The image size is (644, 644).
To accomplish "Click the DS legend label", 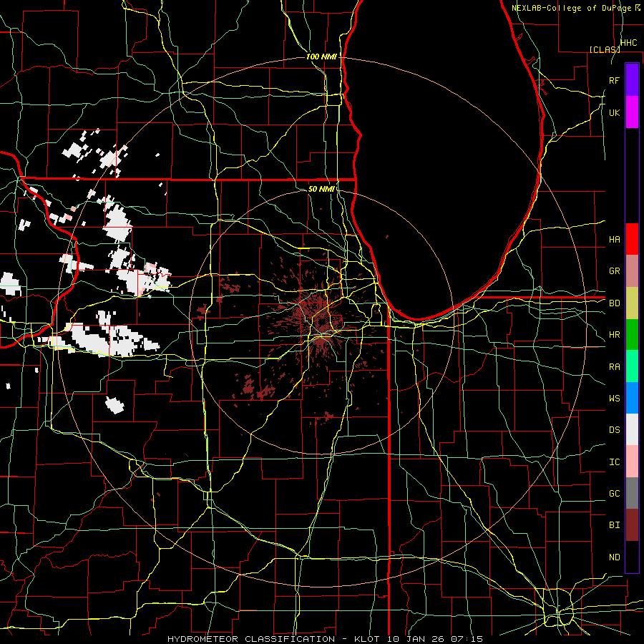I will point(614,430).
